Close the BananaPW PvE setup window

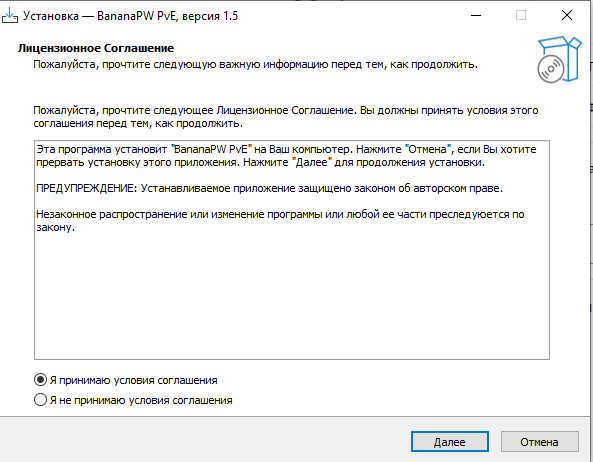[x=567, y=16]
